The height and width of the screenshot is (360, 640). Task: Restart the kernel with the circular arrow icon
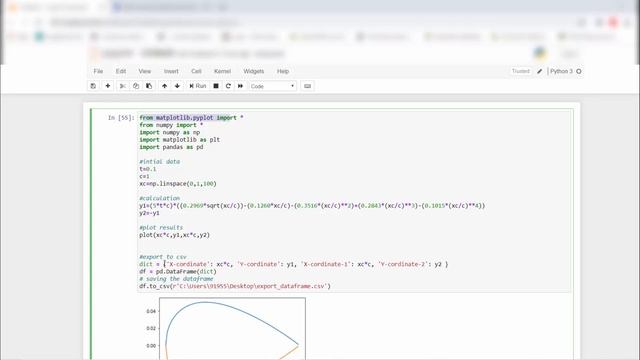coord(228,86)
